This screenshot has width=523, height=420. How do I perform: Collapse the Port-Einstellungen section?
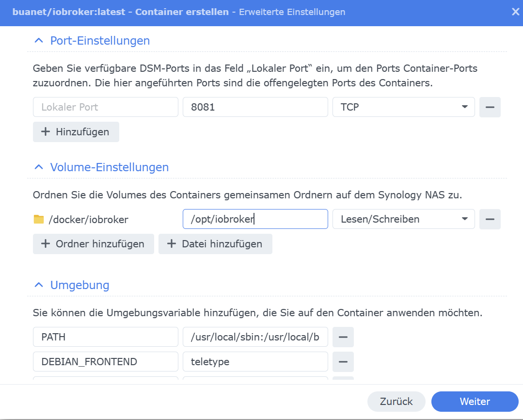pyautogui.click(x=39, y=41)
